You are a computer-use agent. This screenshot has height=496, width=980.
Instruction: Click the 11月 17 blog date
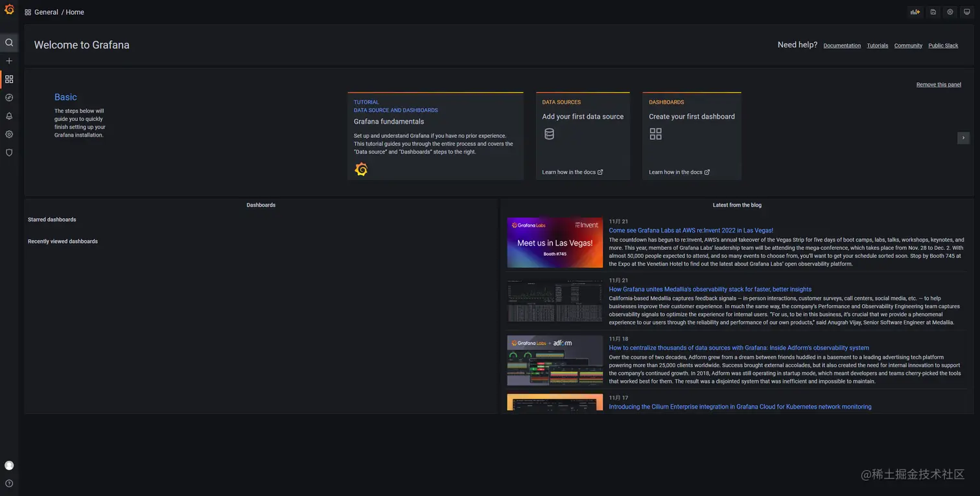click(x=618, y=398)
